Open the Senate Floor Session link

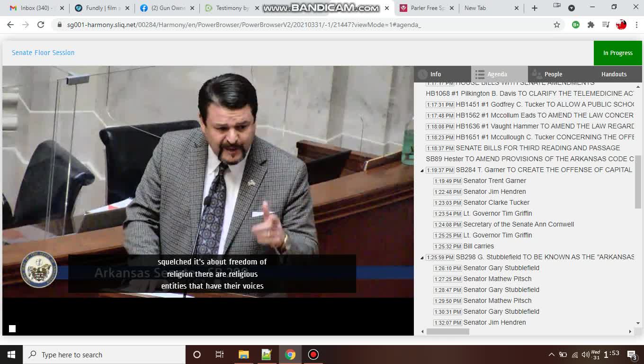(x=43, y=53)
